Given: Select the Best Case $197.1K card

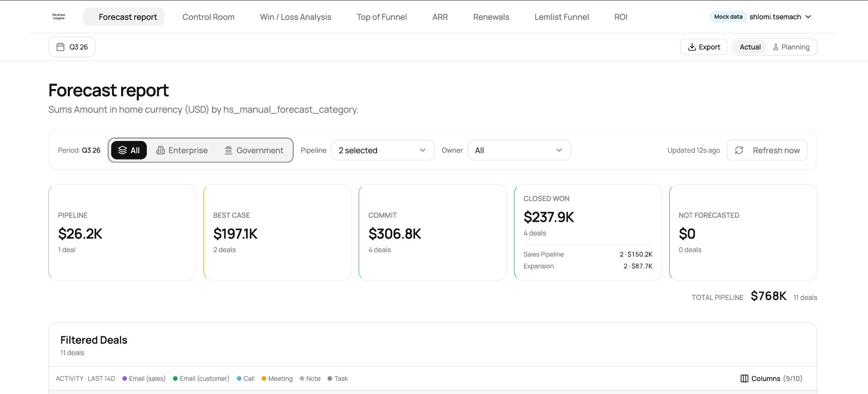Looking at the screenshot, I should [x=278, y=232].
